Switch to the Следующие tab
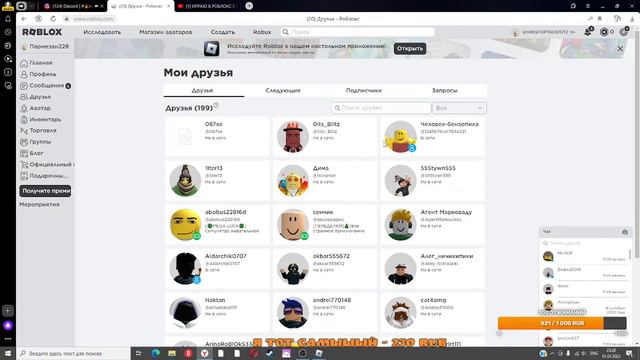 [283, 90]
